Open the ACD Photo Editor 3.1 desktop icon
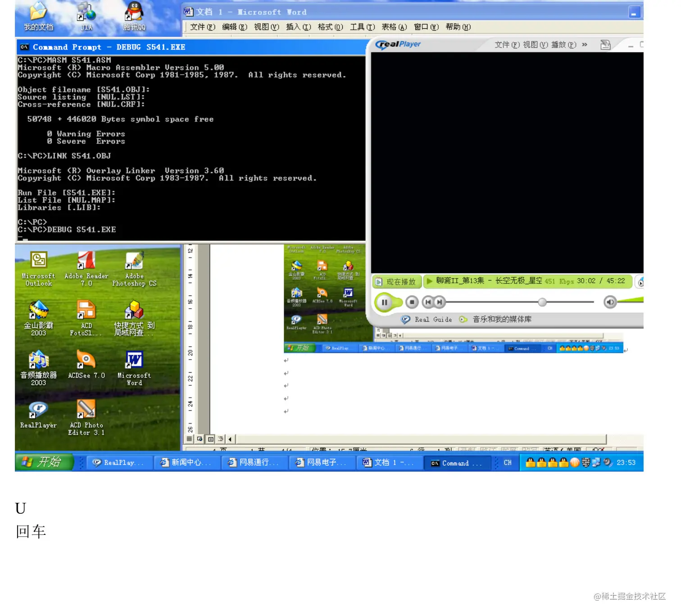The image size is (681, 616). click(86, 418)
